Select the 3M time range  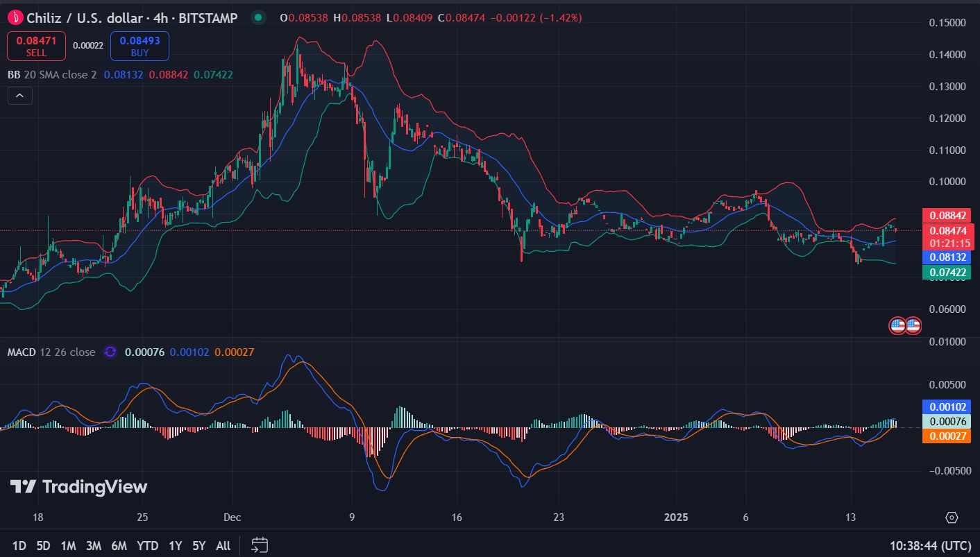tap(94, 546)
